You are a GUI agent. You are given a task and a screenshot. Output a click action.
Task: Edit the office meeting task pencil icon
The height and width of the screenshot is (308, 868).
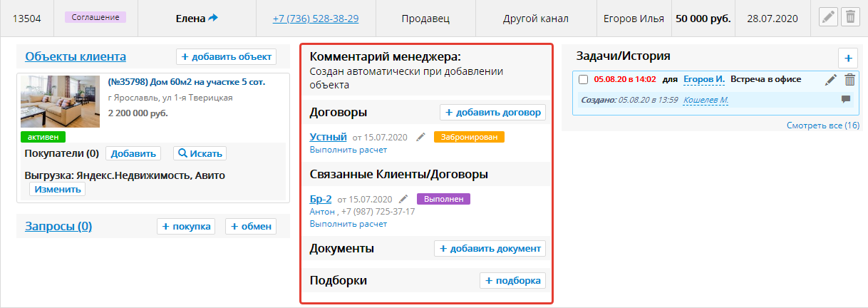click(831, 80)
